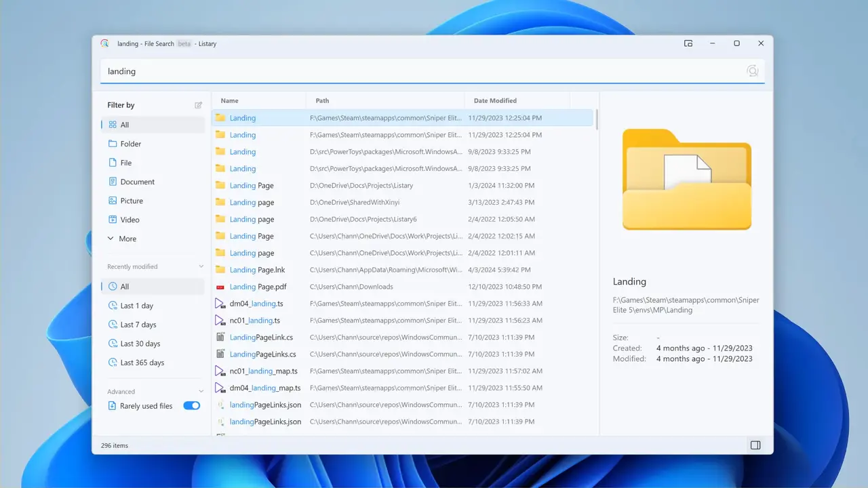
Task: Sort results by Name column header
Action: 230,100
